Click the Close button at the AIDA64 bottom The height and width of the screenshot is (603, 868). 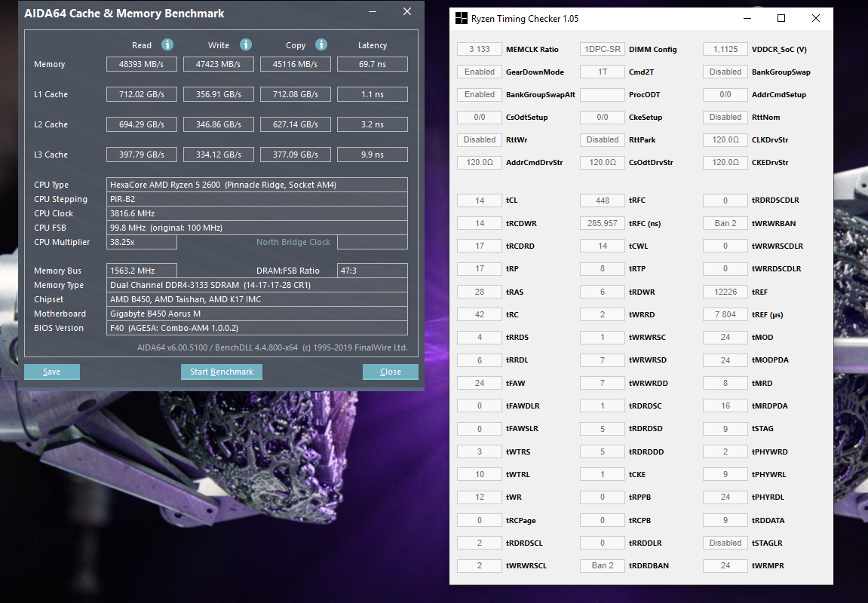tap(391, 372)
